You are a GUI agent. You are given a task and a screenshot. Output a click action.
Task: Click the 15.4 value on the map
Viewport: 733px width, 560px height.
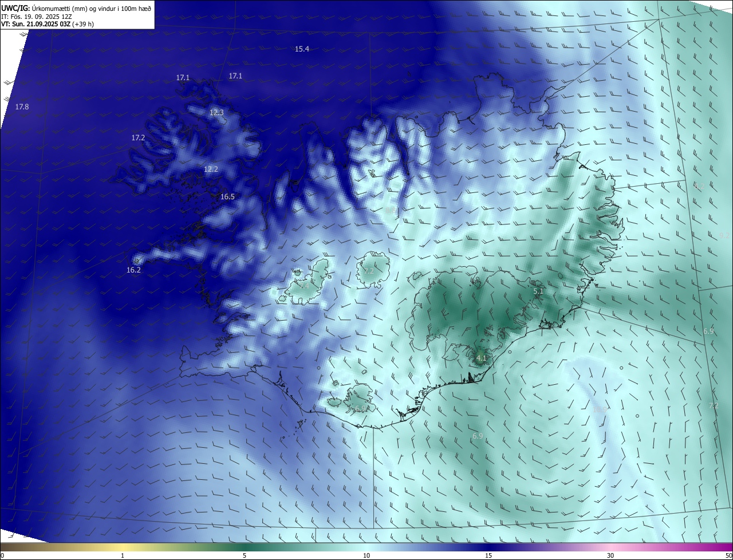(x=302, y=49)
